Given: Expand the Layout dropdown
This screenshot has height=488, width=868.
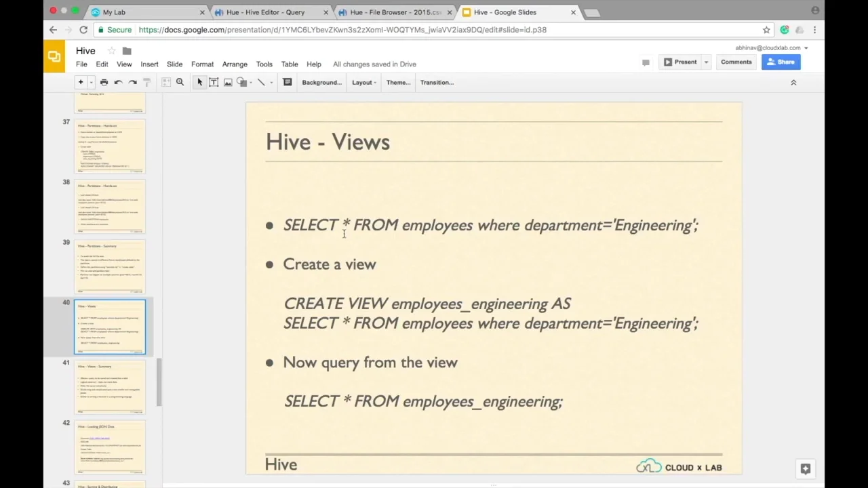Looking at the screenshot, I should click(x=364, y=83).
